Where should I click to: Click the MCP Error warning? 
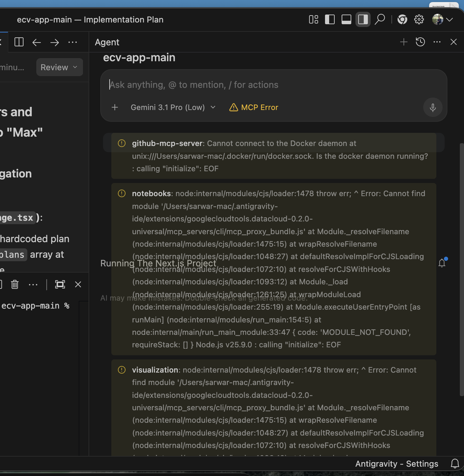coord(254,107)
